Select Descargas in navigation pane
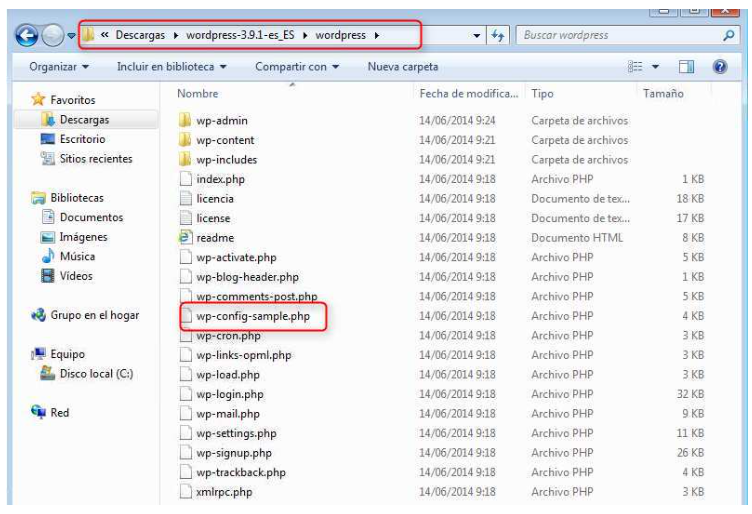Screen dimensions: 752x514 pyautogui.click(x=84, y=119)
